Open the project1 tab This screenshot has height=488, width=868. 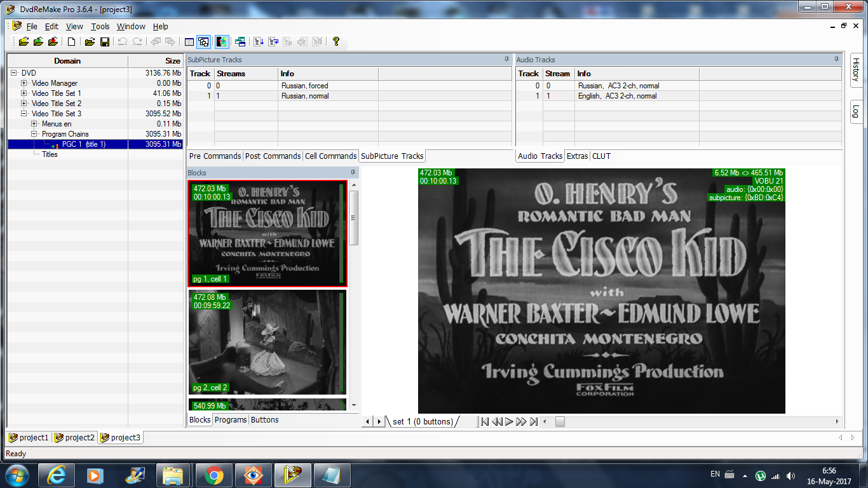(29, 437)
